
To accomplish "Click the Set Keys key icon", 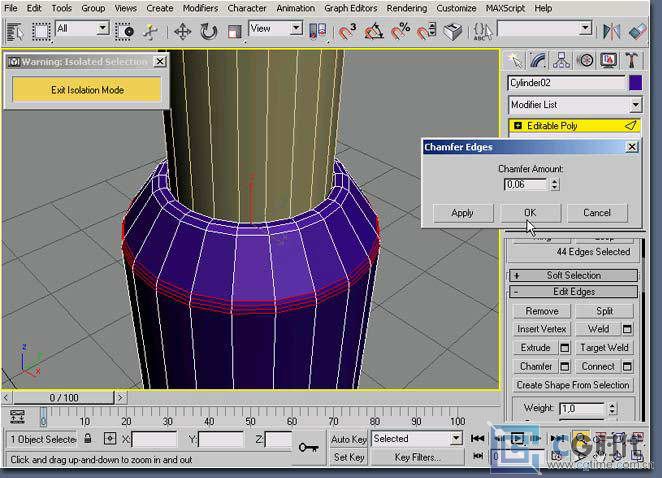I will coord(308,447).
